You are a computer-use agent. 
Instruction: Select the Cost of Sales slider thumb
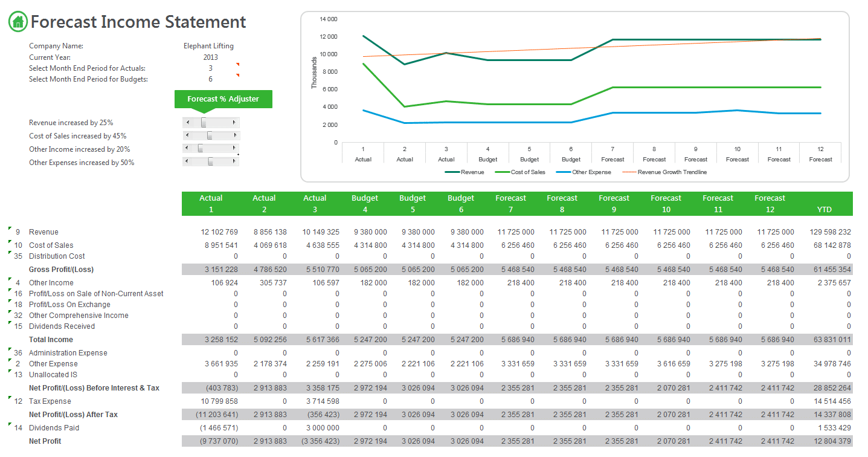pyautogui.click(x=210, y=136)
